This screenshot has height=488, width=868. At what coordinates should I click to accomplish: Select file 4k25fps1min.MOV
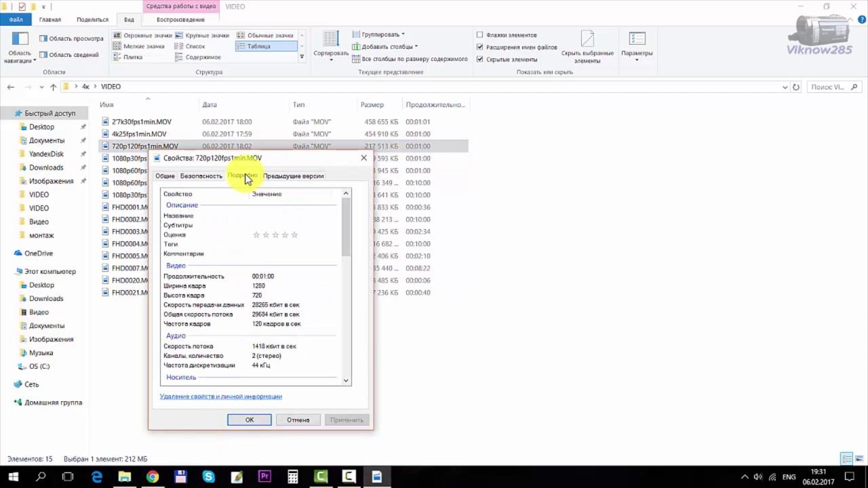click(139, 134)
